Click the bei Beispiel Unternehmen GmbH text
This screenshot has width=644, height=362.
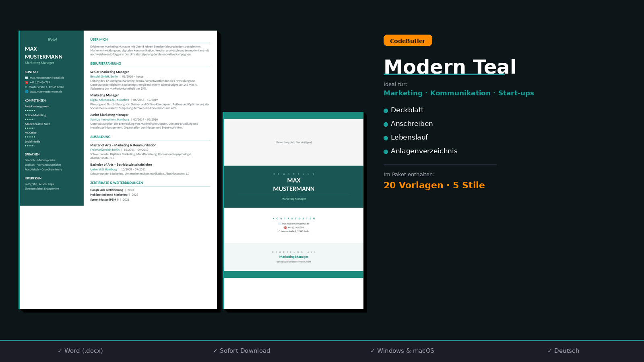293,261
